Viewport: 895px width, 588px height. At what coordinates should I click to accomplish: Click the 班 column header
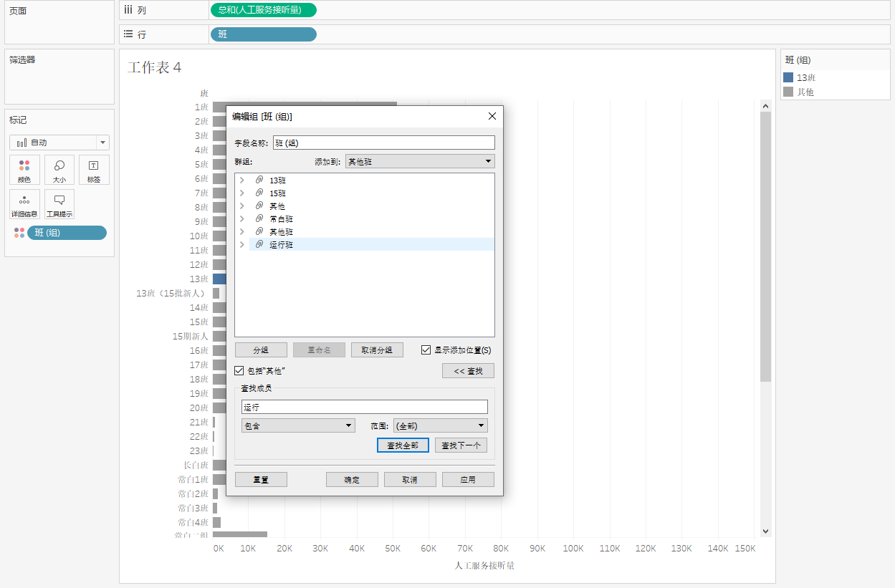click(x=204, y=93)
